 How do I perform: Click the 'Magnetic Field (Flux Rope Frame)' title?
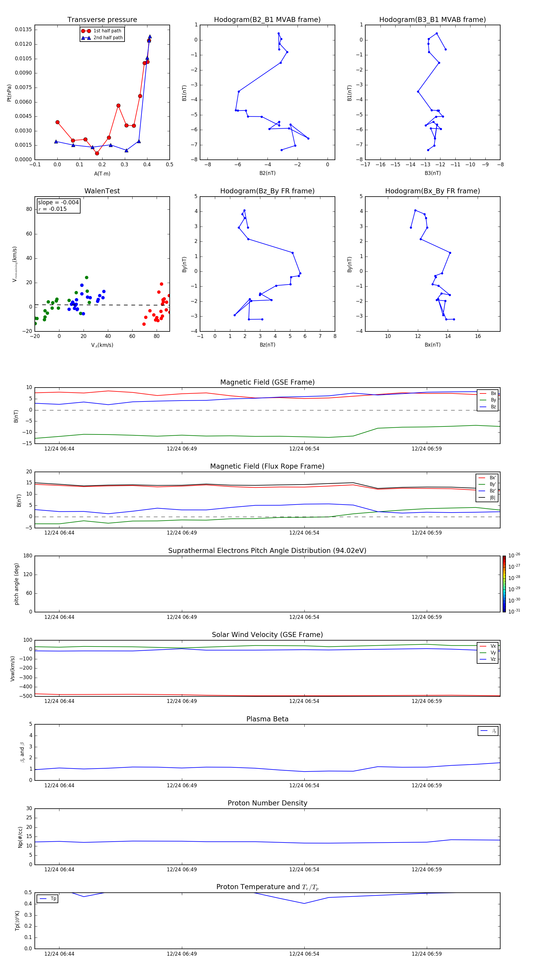(267, 467)
